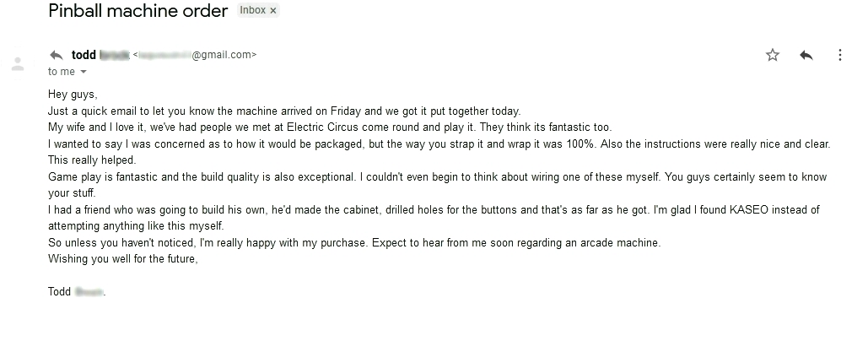Click the sender's gmail.com email address

point(195,55)
